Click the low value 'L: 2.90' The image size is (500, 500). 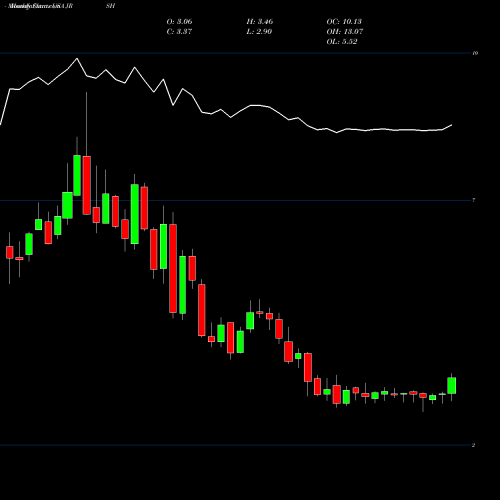click(x=259, y=32)
